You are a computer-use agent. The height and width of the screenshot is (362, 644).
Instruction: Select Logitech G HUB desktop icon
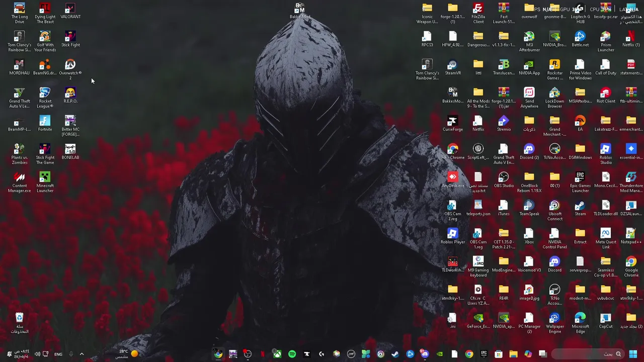pos(580,13)
